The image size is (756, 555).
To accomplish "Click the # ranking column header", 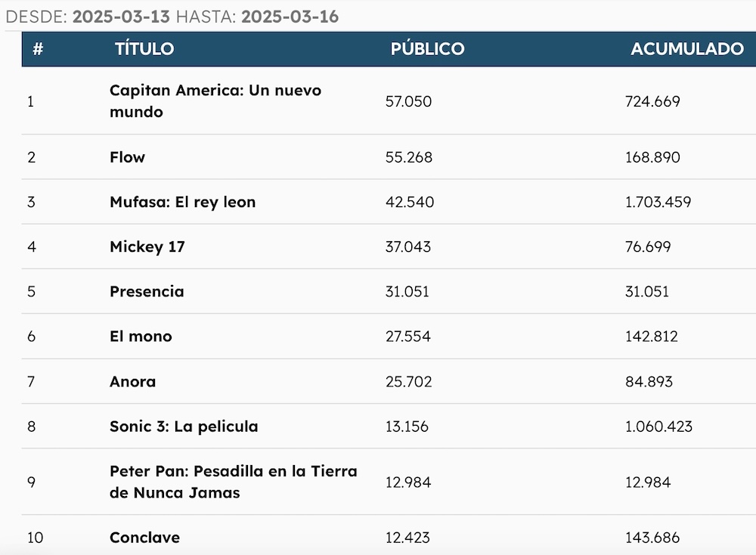I will coord(38,49).
